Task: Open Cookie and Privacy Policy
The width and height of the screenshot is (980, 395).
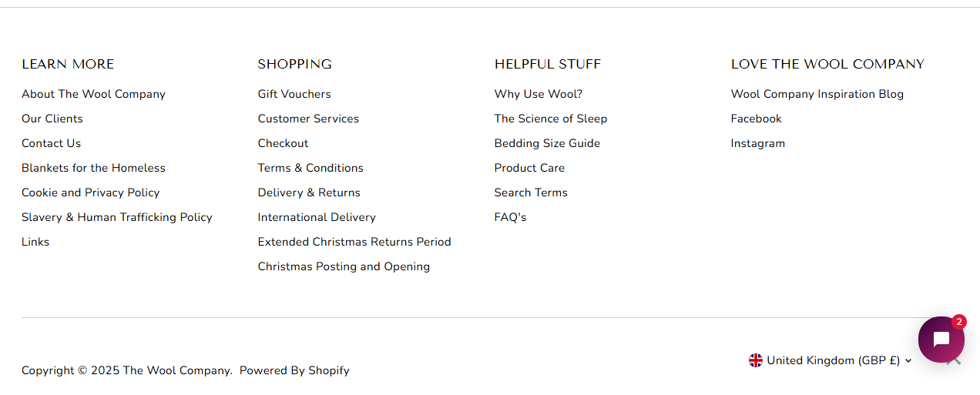Action: (x=90, y=192)
